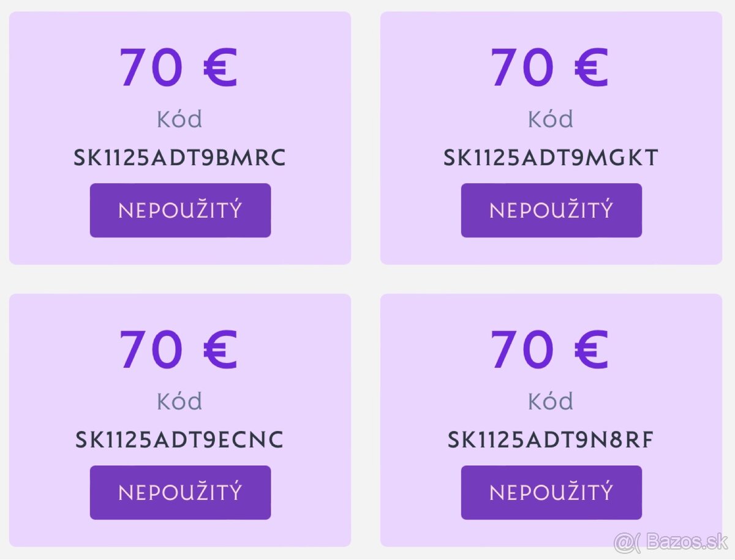Screen dimensions: 735x560
Task: Click the Kód label above SK1125ADT9MGKT
Action: tap(551, 119)
